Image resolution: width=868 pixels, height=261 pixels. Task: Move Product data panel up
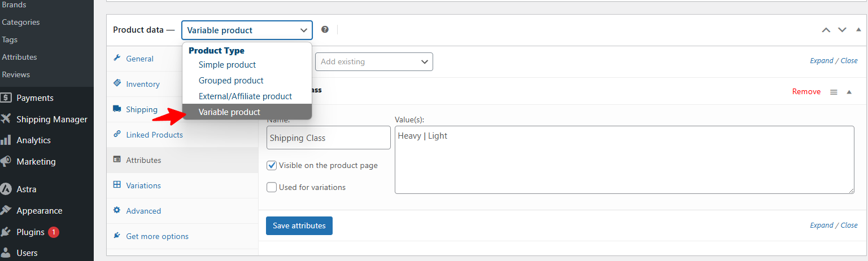coord(826,30)
